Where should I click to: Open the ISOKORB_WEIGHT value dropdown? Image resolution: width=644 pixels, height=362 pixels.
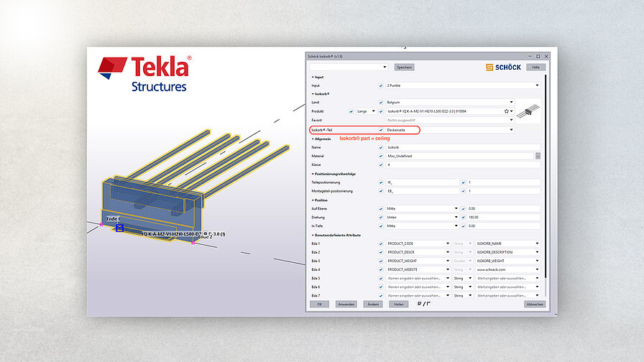[507, 261]
